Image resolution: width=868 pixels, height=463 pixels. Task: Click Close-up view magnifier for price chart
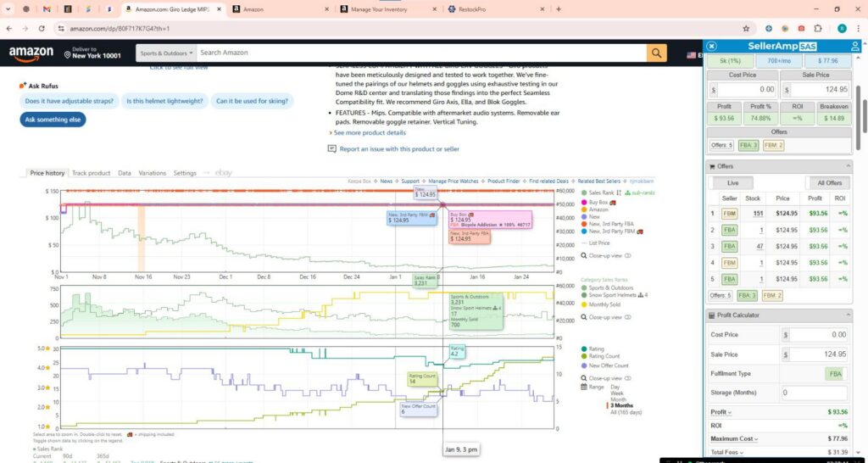[583, 255]
